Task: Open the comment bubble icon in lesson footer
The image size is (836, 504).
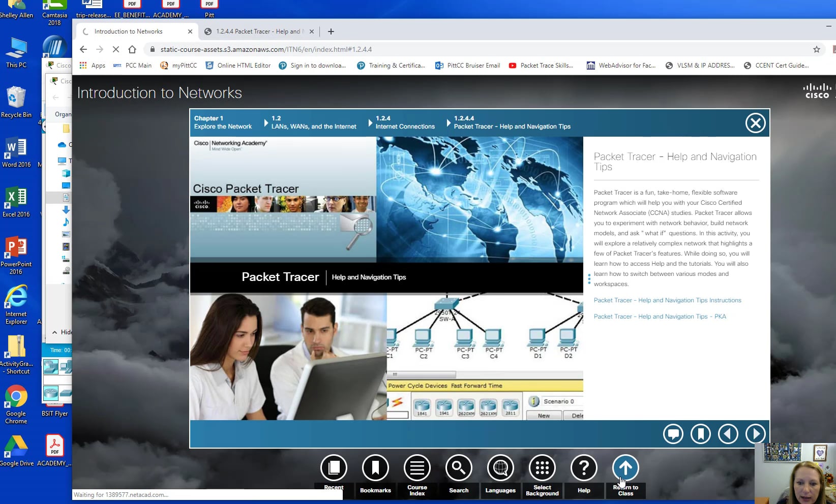Action: click(x=673, y=434)
